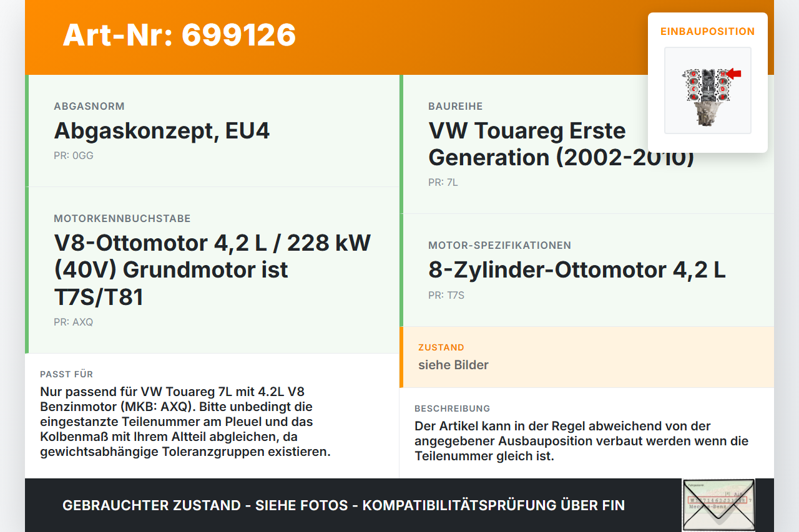Click the PASST FÜR label
The height and width of the screenshot is (532, 799).
pos(67,374)
